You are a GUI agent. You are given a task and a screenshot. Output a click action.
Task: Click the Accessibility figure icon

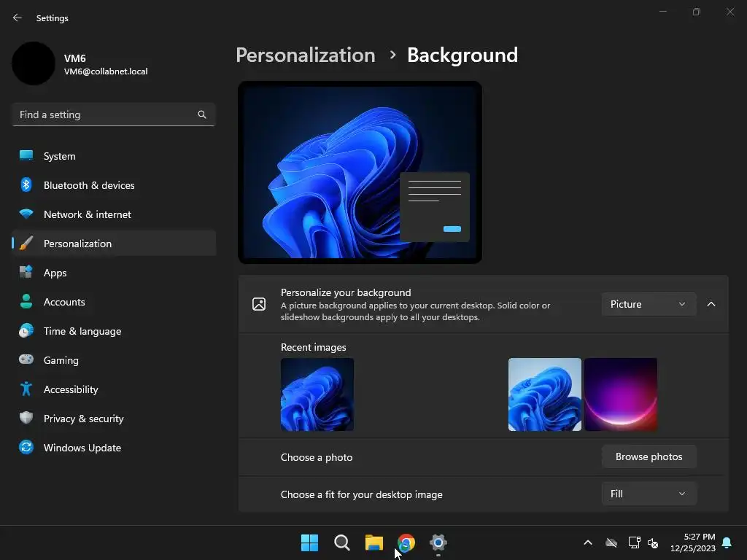[26, 389]
